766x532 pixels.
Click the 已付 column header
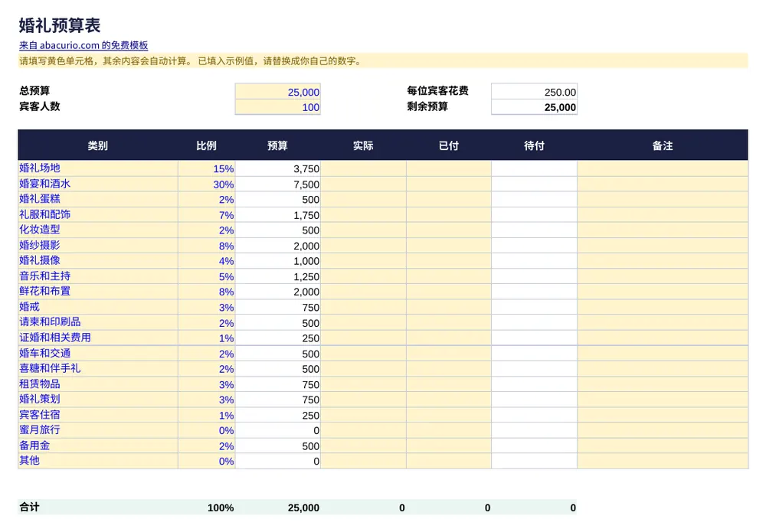pos(448,145)
